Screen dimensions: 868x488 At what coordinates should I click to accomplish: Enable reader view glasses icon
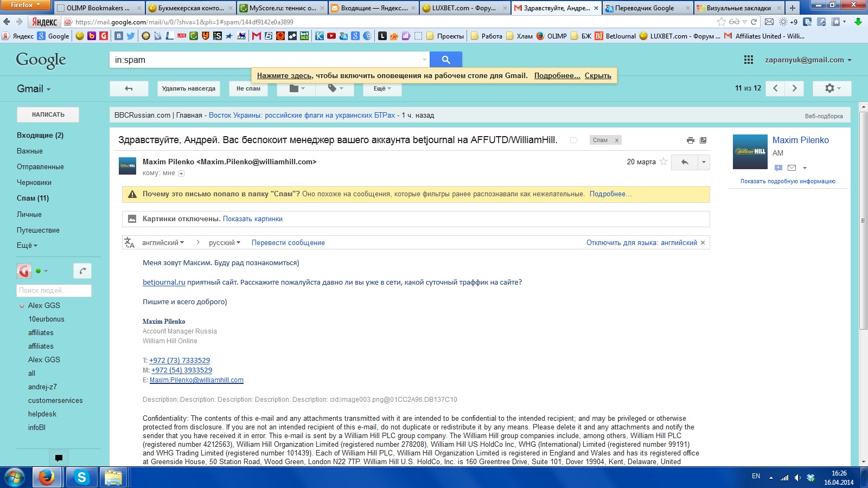pyautogui.click(x=734, y=22)
